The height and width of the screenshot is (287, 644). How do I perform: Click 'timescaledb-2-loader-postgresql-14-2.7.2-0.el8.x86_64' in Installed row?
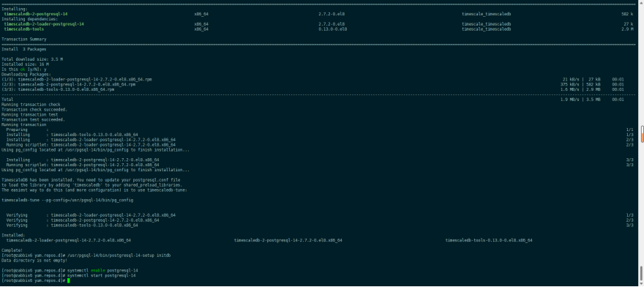(69, 240)
